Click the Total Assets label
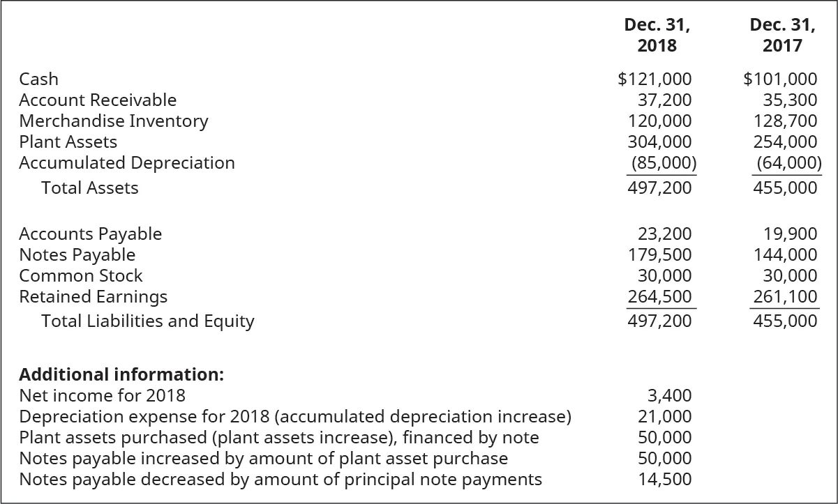Viewport: 838px width, 504px height. tap(90, 188)
